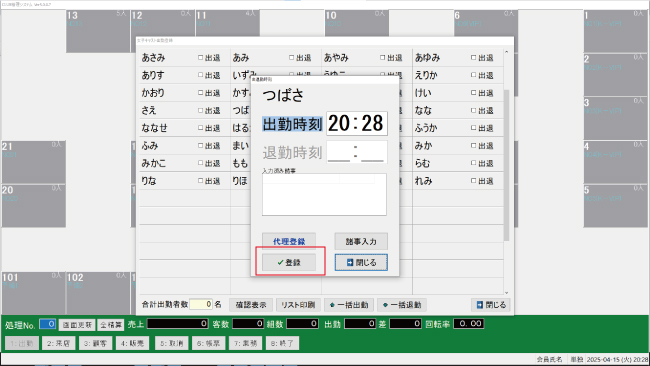Toggle 出退 checkbox for ななせ

tap(201, 128)
